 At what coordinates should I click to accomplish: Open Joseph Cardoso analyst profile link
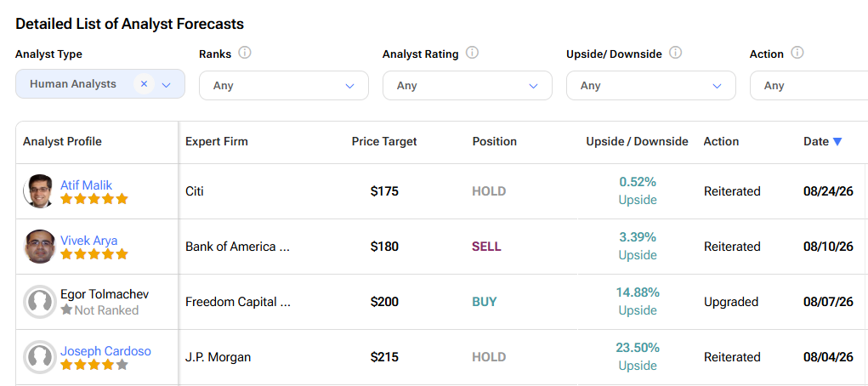tap(105, 351)
